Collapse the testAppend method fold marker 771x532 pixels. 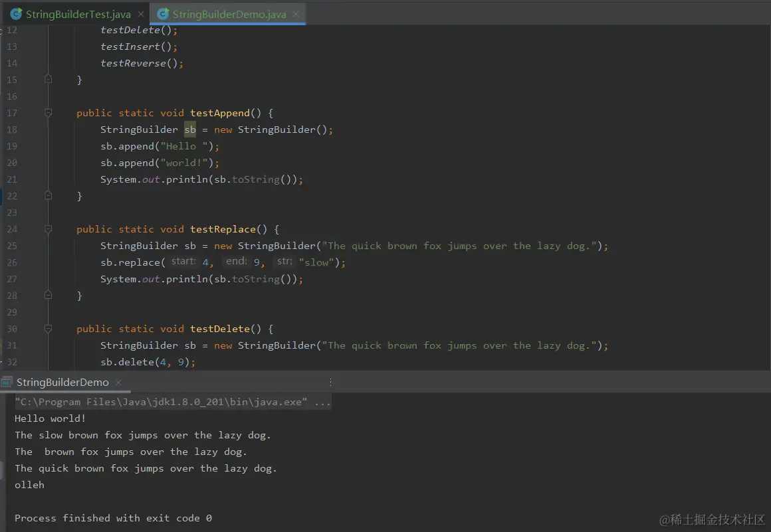tap(48, 113)
